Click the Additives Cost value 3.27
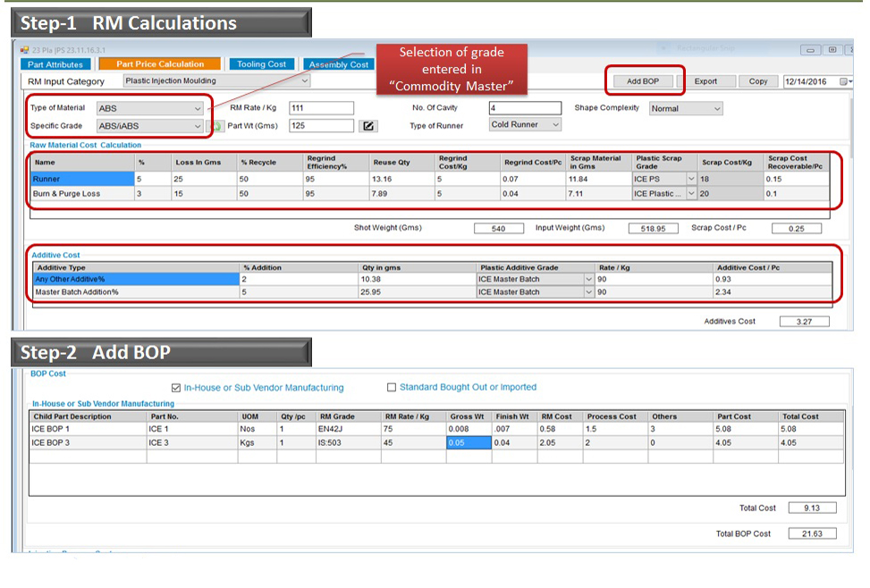Screen dimensions: 870x588 coord(804,322)
